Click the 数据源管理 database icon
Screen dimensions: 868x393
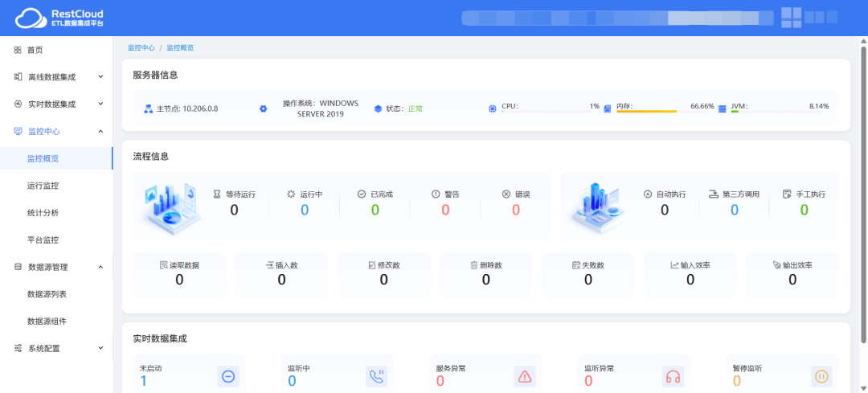point(18,267)
